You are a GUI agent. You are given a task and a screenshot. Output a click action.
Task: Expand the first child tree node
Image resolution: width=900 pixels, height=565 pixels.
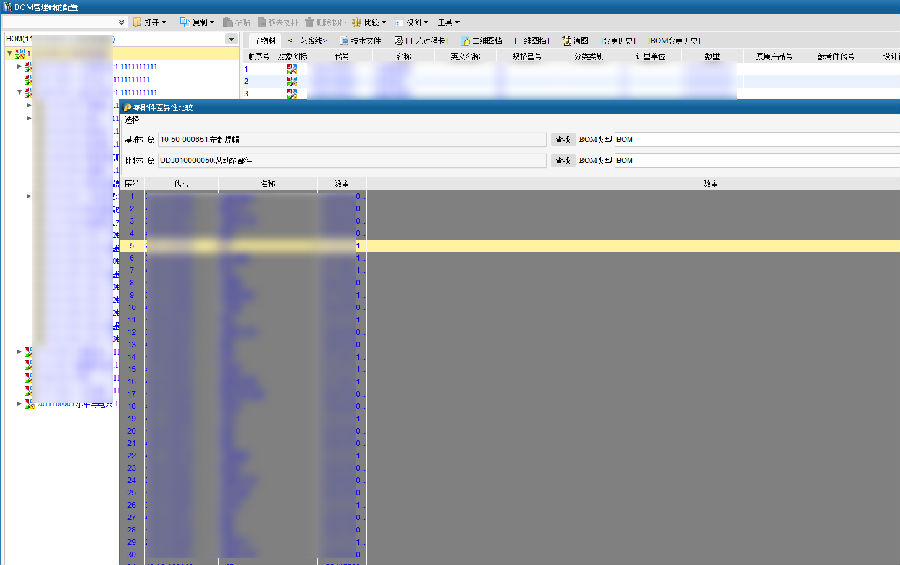pyautogui.click(x=20, y=67)
